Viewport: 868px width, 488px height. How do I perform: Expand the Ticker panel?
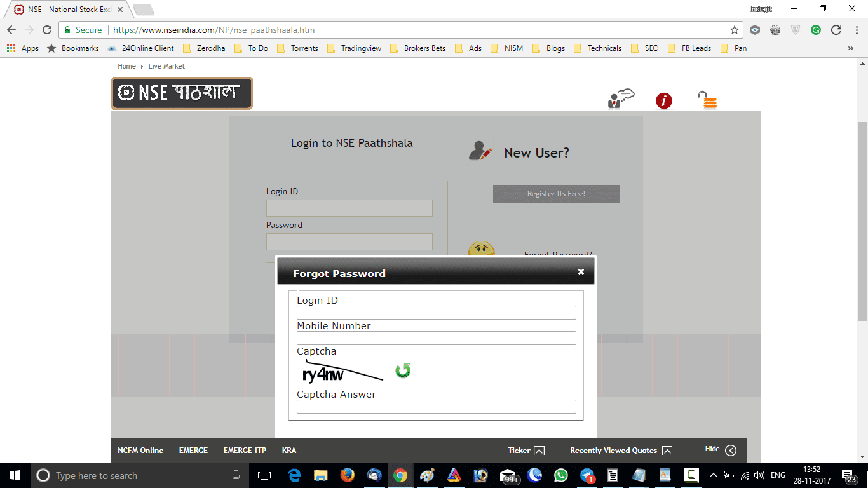(526, 450)
